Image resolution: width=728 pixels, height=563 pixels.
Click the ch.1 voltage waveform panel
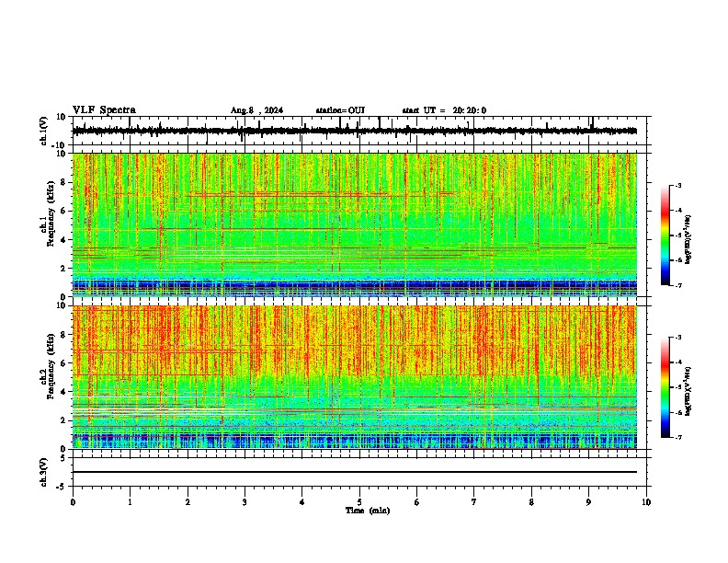[x=359, y=131]
